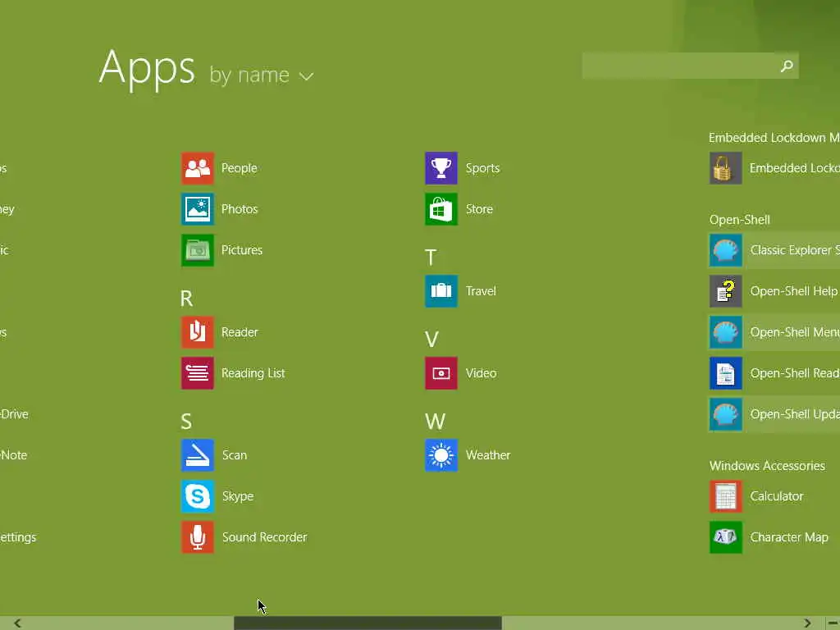Image resolution: width=840 pixels, height=630 pixels.
Task: Click the "Photos" app label
Action: point(240,209)
